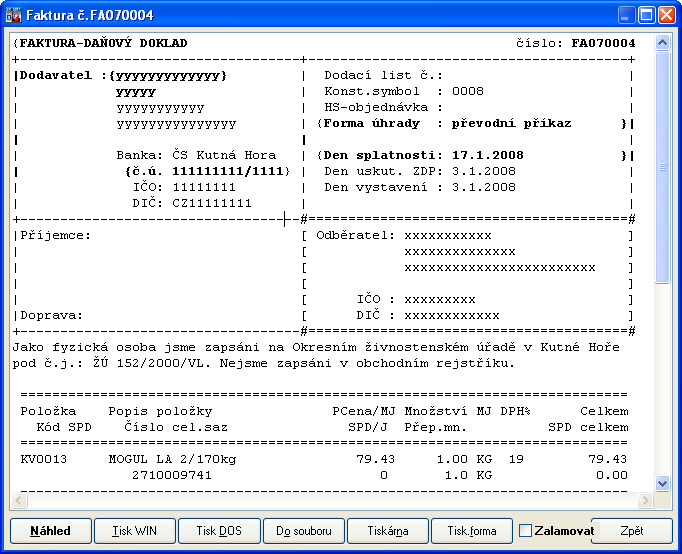Print via the Tisk DOS button
The height and width of the screenshot is (554, 682).
pyautogui.click(x=219, y=531)
